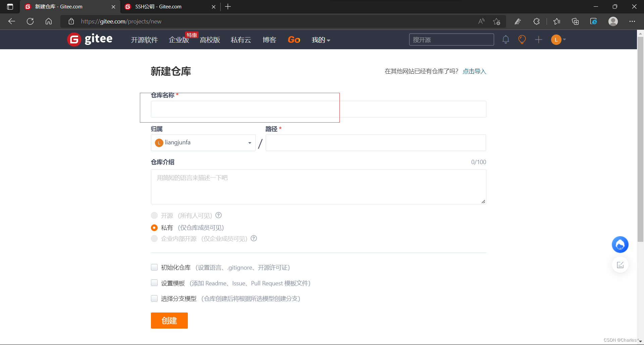The height and width of the screenshot is (345, 644).
Task: Click the scrollbar up arrow
Action: pyautogui.click(x=640, y=33)
